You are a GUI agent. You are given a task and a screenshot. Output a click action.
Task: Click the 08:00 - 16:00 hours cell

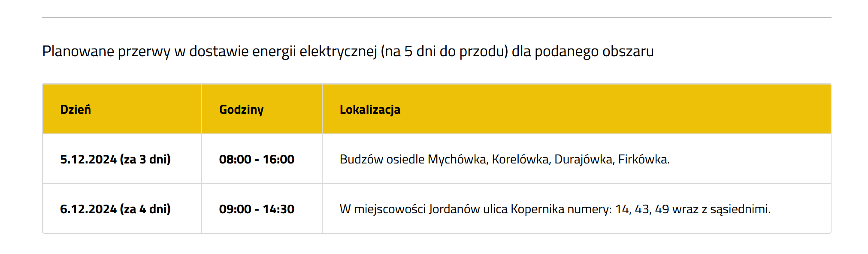(257, 159)
